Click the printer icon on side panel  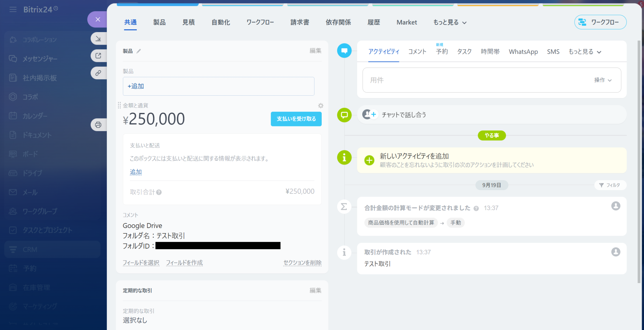[x=98, y=125]
